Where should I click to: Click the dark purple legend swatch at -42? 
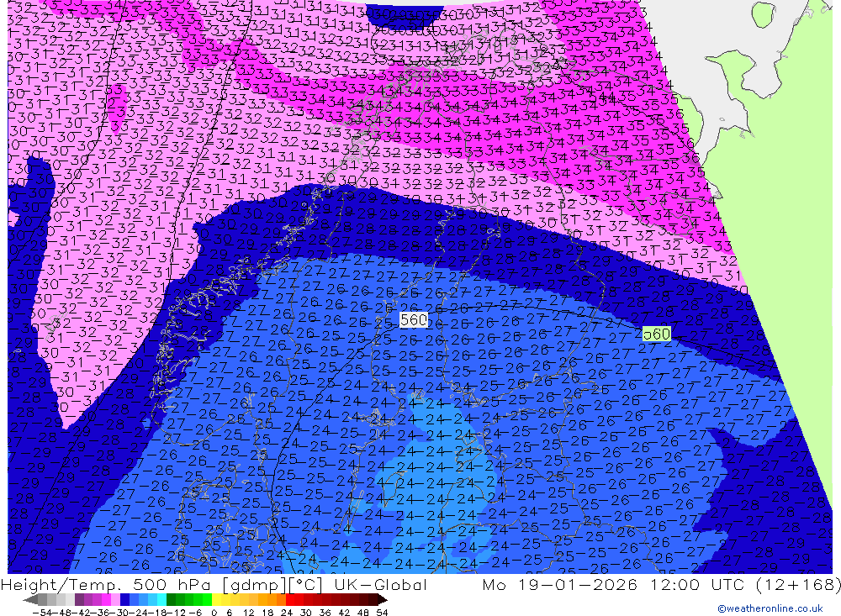79,600
